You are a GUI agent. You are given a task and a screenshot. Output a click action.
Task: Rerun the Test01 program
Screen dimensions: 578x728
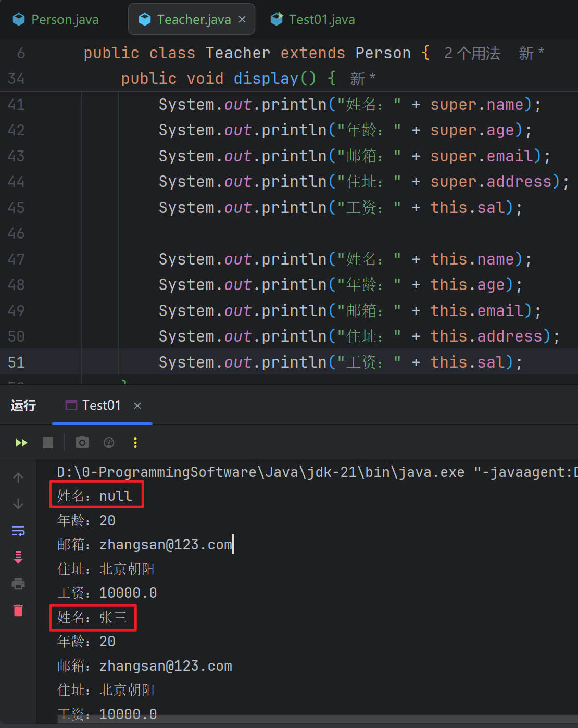(21, 443)
